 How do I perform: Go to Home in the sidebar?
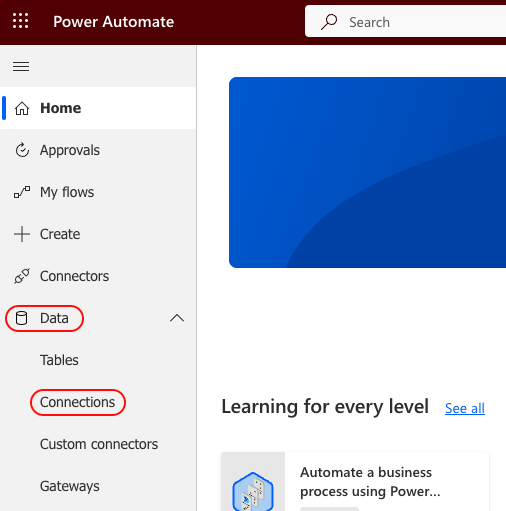98,108
